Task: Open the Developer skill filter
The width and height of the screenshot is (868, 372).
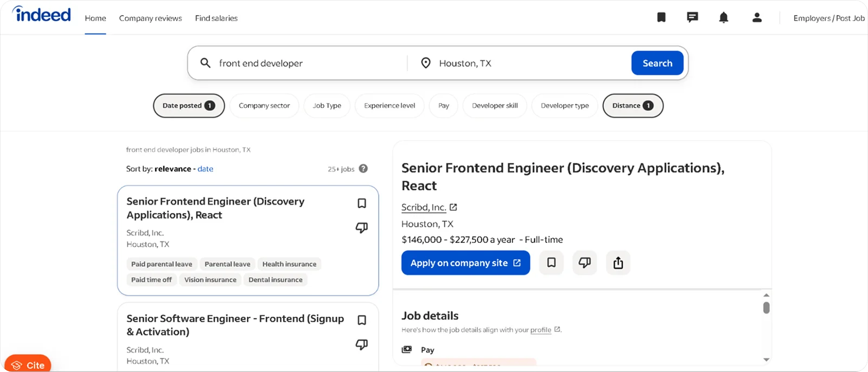Action: [x=495, y=106]
